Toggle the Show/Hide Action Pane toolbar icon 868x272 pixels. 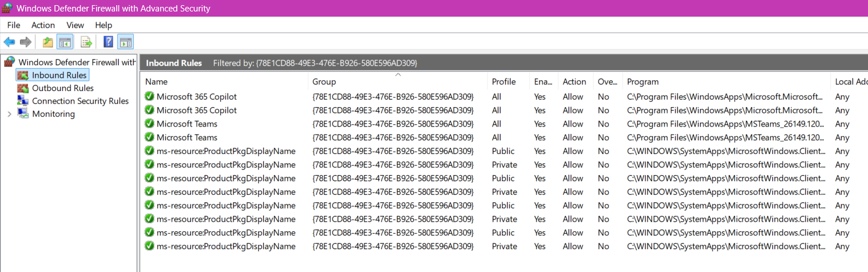(125, 42)
